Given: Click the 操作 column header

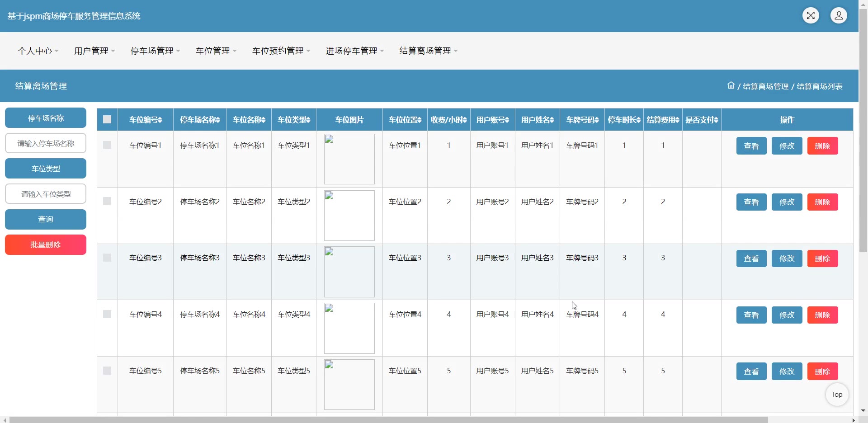Looking at the screenshot, I should point(787,120).
